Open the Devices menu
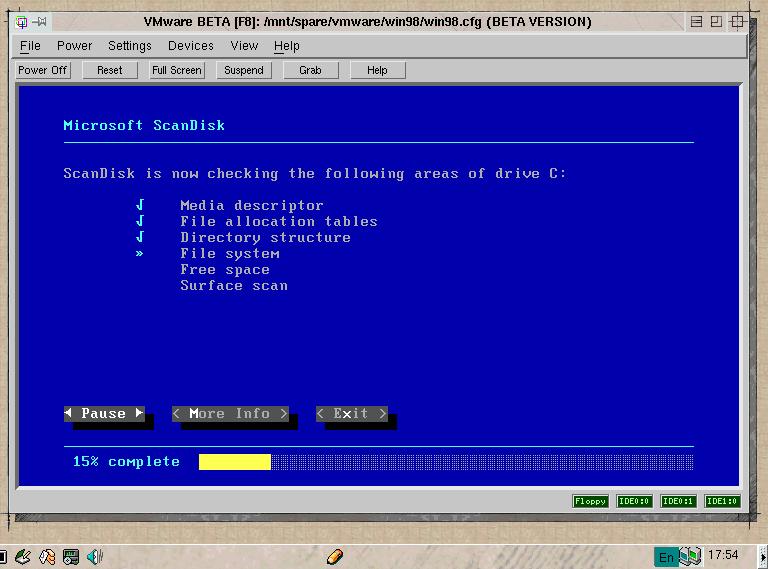 pos(190,46)
